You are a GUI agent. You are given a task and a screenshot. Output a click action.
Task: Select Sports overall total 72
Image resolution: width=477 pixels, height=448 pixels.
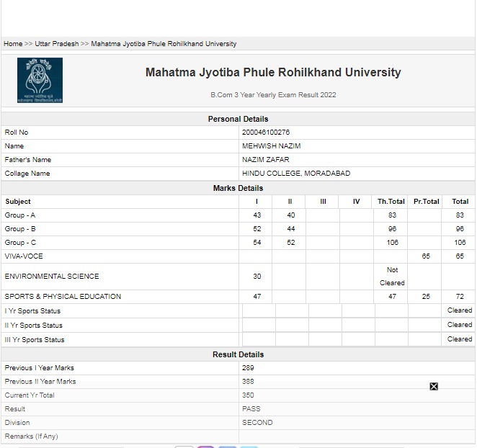pos(460,297)
